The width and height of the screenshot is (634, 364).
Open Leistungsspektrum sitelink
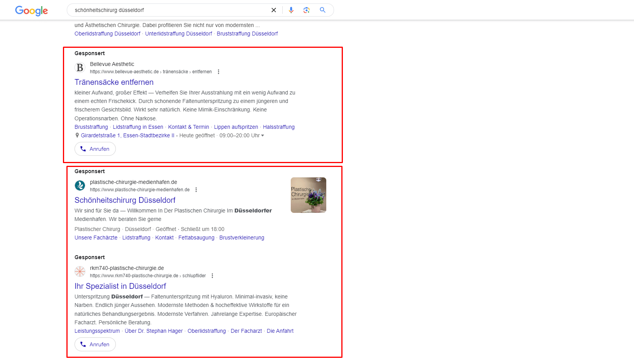[x=97, y=331]
